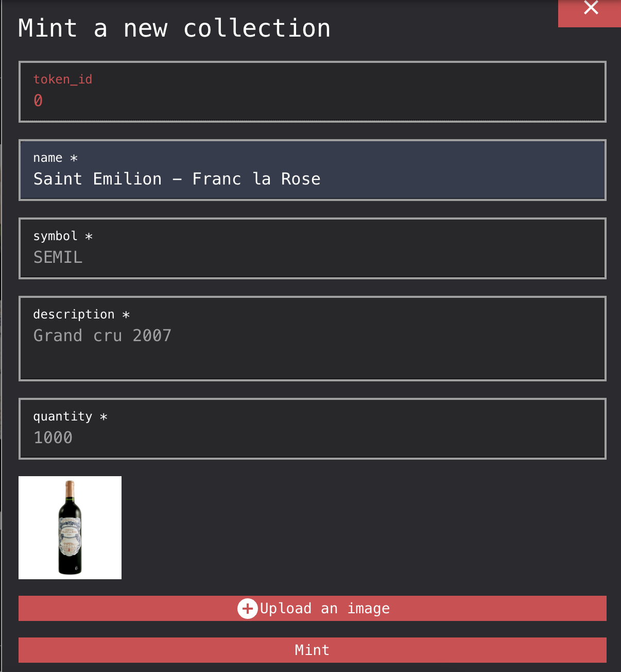The height and width of the screenshot is (672, 621).
Task: Click the plus circle icon for upload
Action: coord(247,609)
